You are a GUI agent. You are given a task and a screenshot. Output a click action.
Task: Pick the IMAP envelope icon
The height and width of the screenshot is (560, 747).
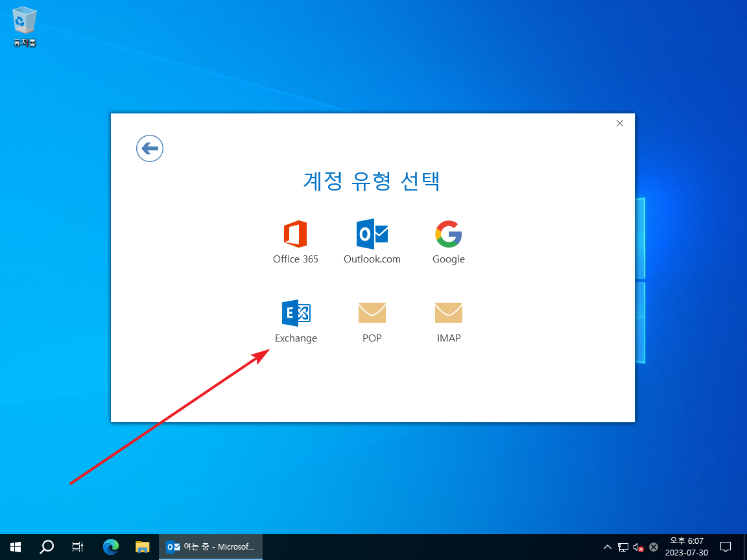tap(448, 313)
